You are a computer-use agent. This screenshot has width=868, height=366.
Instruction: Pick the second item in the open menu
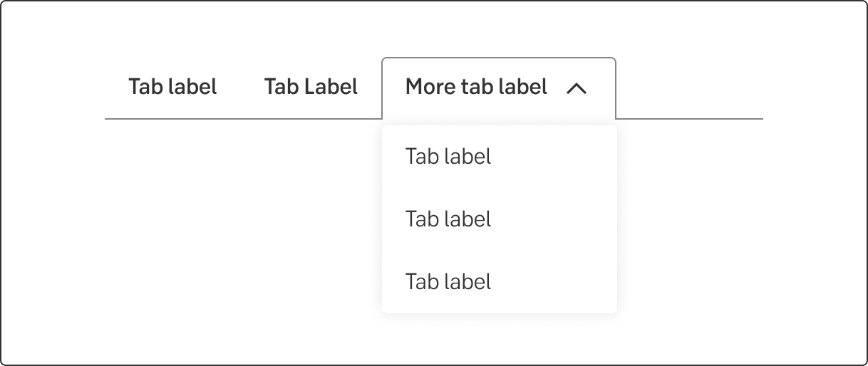coord(448,219)
